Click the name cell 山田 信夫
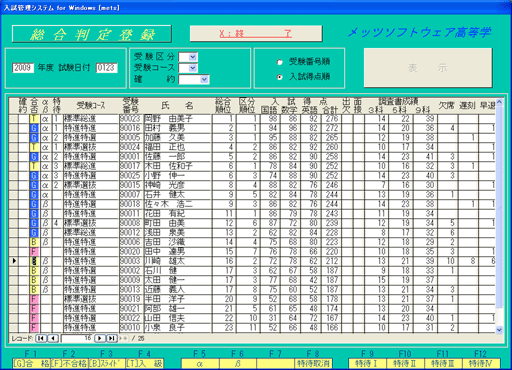Image resolution: width=512 pixels, height=370 pixels. (x=178, y=318)
